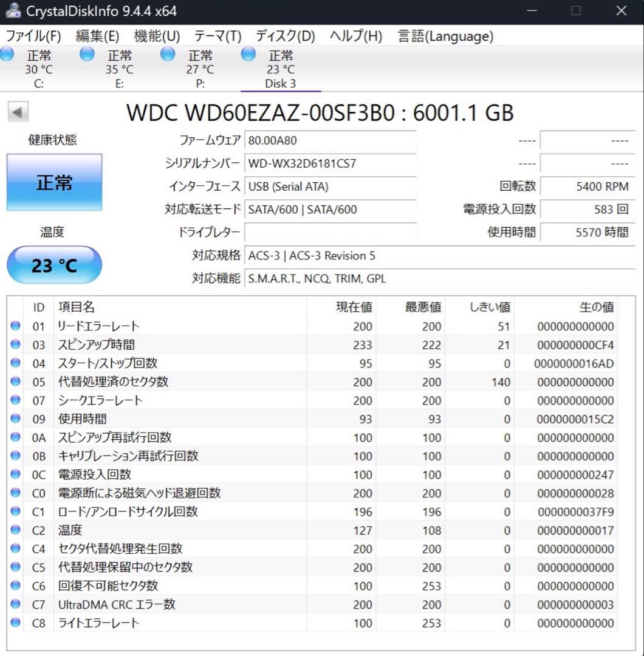Image resolution: width=644 pixels, height=656 pixels.
Task: Open the 機能(U) menu
Action: (157, 36)
